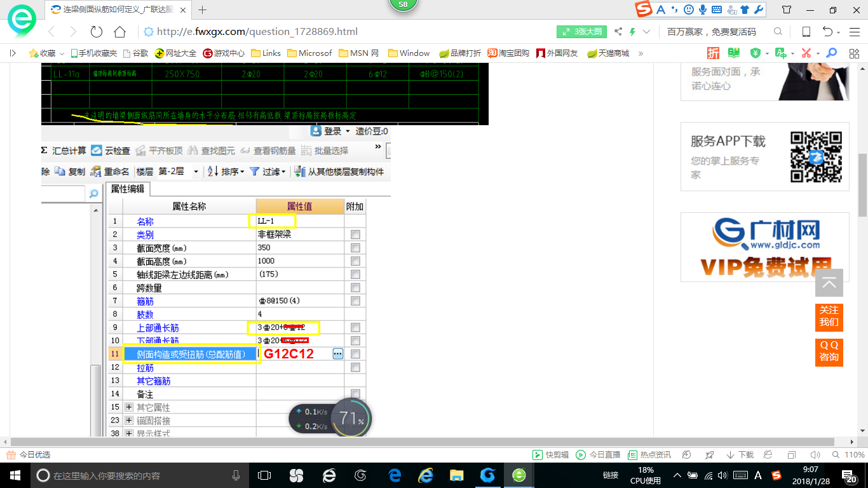868x488 pixels.
Task: Click 查看钢筋量 toolbar button
Action: point(268,151)
